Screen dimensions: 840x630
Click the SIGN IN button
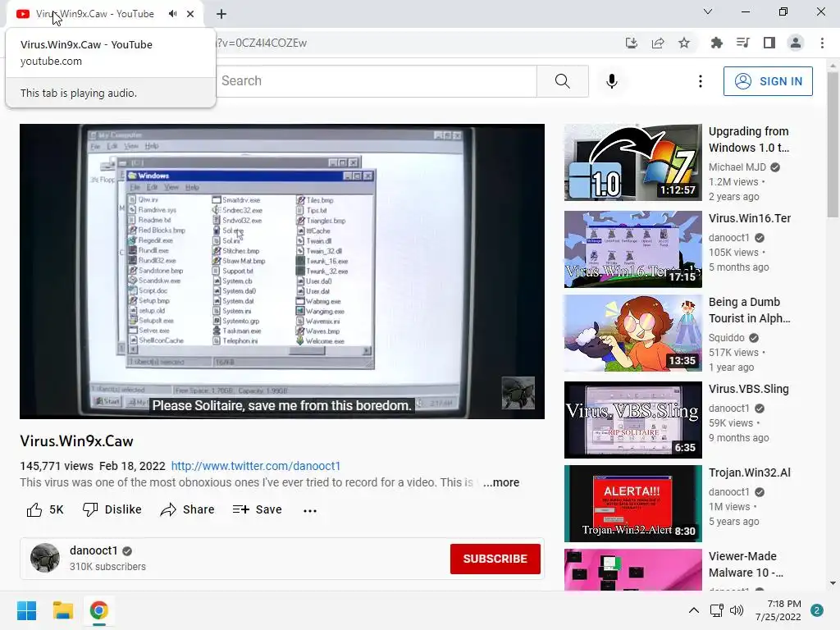(768, 81)
